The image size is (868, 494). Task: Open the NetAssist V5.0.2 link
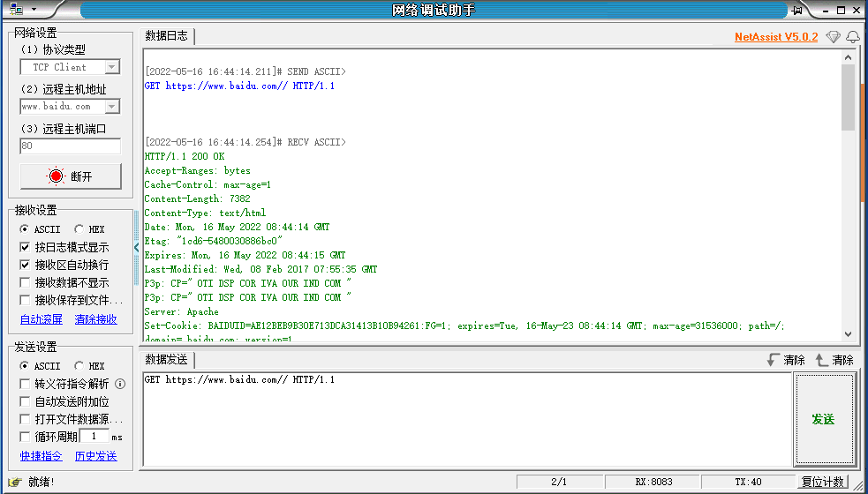point(775,37)
